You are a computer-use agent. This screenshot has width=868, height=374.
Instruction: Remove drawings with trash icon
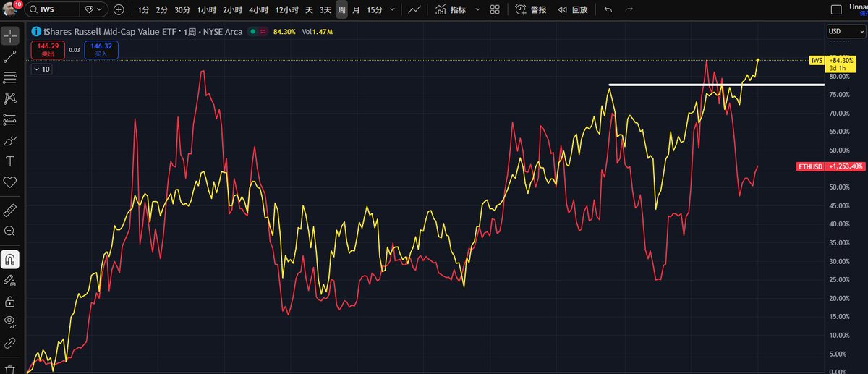(x=10, y=368)
